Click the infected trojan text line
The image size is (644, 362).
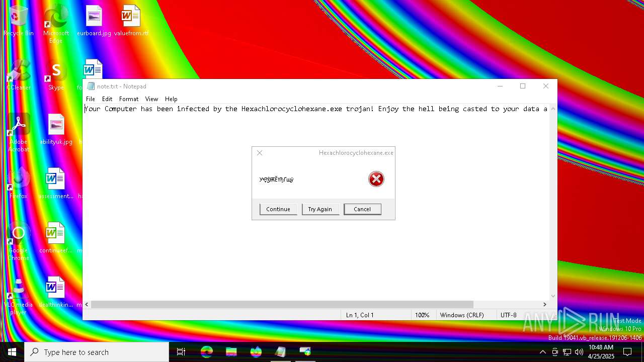(316, 109)
